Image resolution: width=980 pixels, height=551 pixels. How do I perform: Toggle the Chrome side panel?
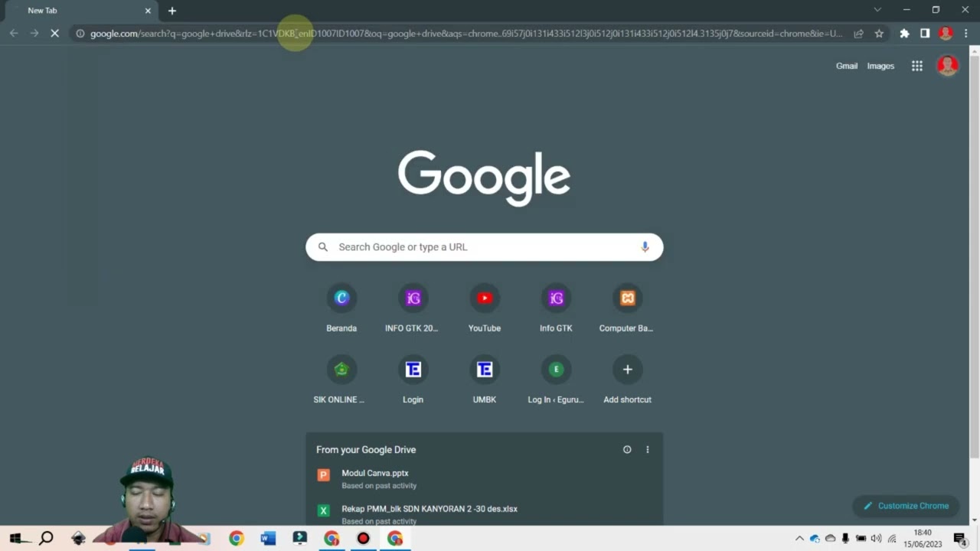pyautogui.click(x=925, y=34)
